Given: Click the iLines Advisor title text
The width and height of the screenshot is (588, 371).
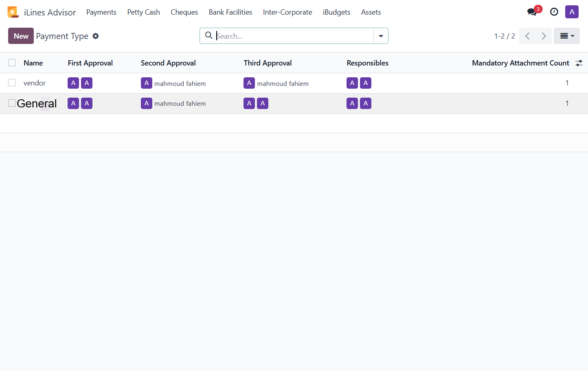Looking at the screenshot, I should pyautogui.click(x=50, y=12).
